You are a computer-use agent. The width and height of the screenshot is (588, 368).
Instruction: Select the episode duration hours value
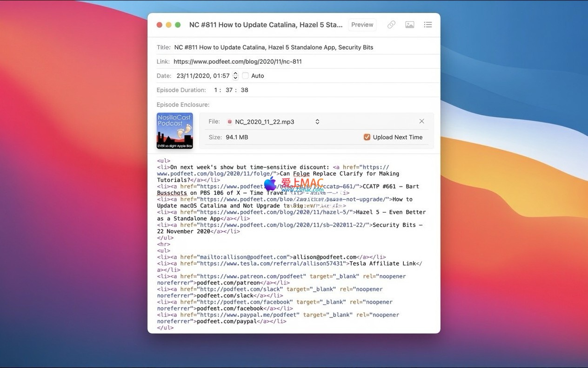[x=216, y=90]
